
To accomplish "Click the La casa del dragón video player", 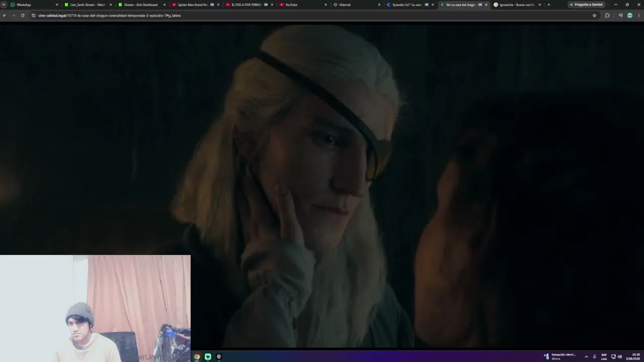I will click(322, 186).
